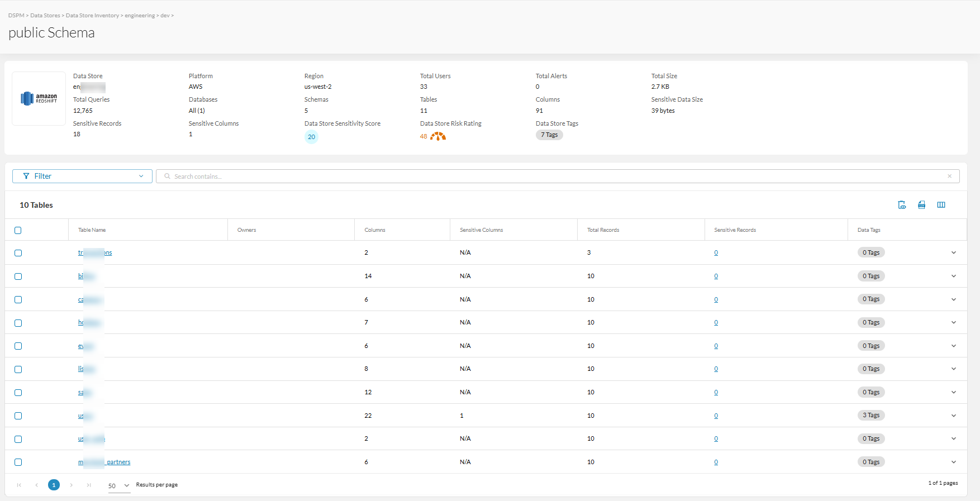Jump to the last page arrow

[89, 485]
